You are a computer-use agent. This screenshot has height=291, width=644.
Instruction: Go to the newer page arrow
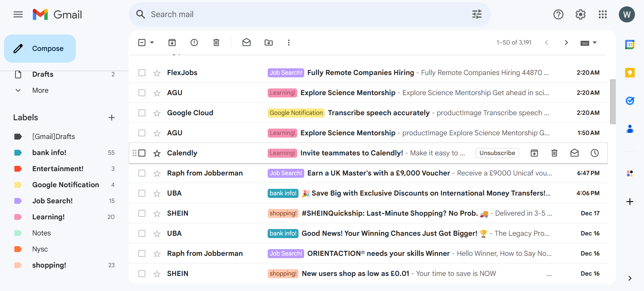[x=547, y=43]
